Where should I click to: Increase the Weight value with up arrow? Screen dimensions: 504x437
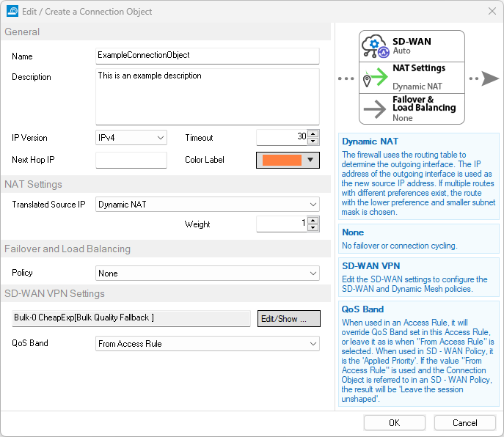tap(313, 221)
